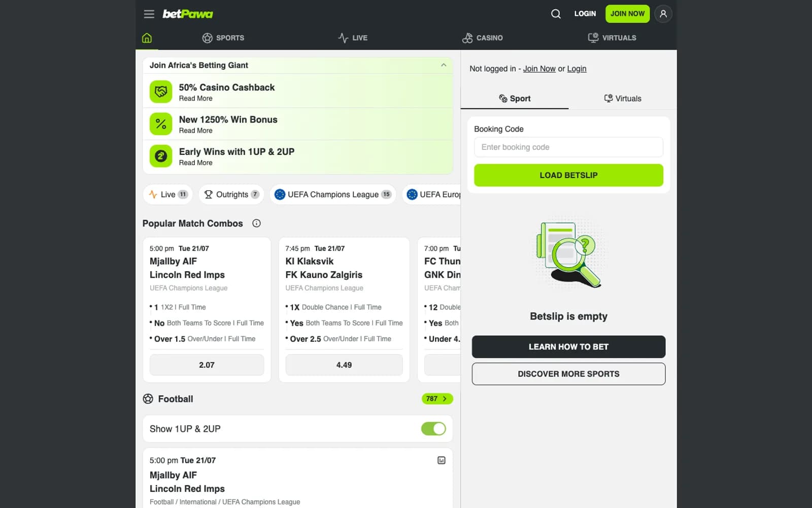Screen dimensions: 812x508
Task: Select the Outrights 7 filter chip
Action: pos(231,195)
